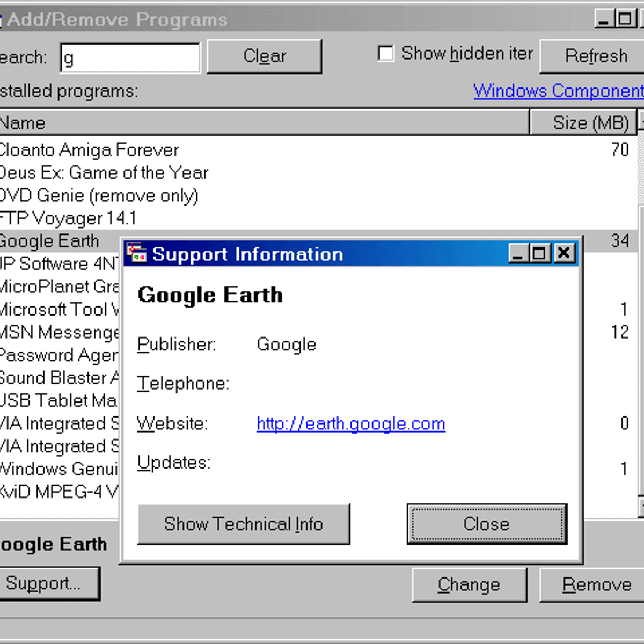Open Support information for the selected program
The height and width of the screenshot is (644, 644).
tap(47, 583)
